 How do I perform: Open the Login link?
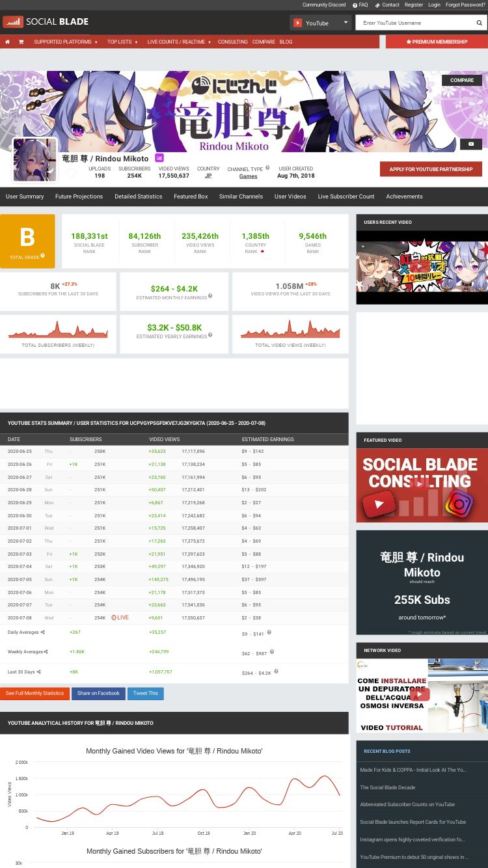434,5
